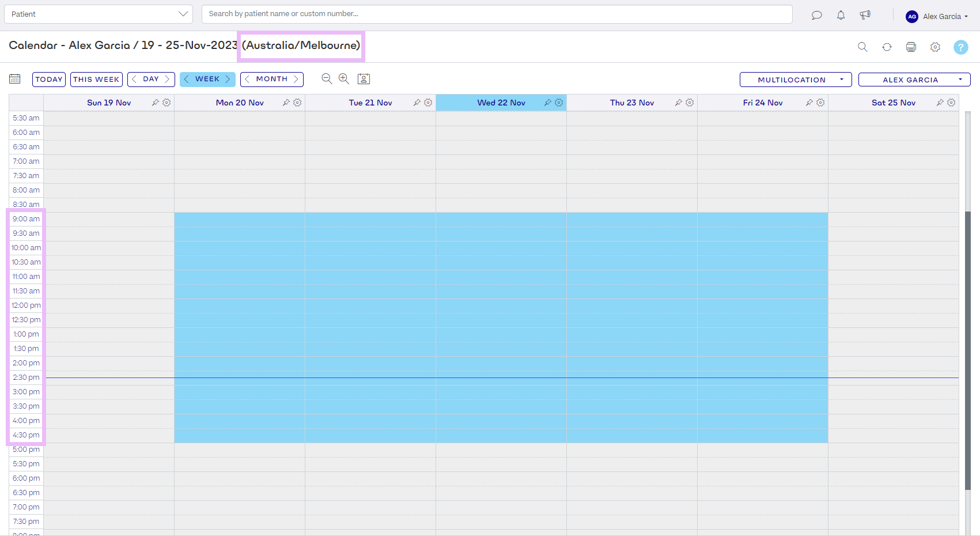This screenshot has width=980, height=536.
Task: Switch to Week view
Action: click(207, 79)
